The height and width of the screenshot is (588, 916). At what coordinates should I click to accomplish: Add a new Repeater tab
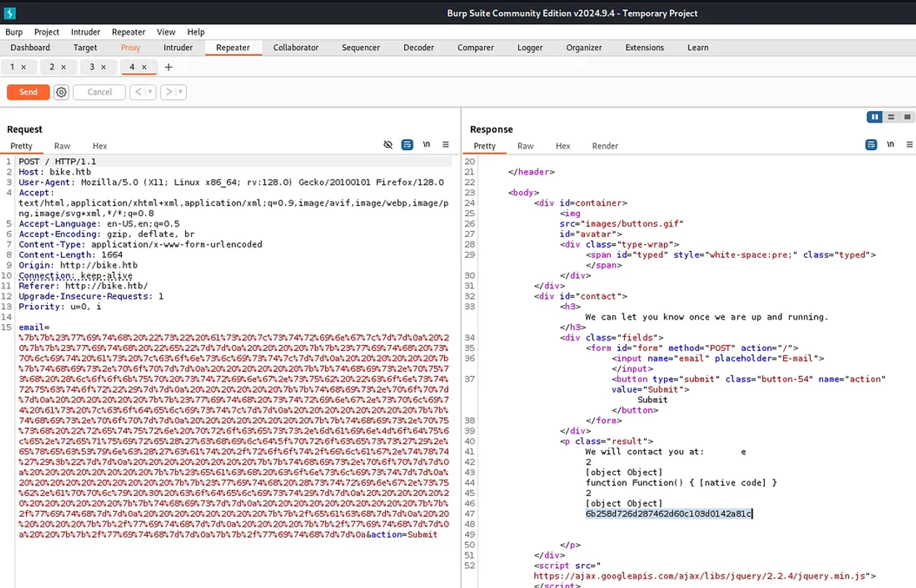click(x=168, y=67)
